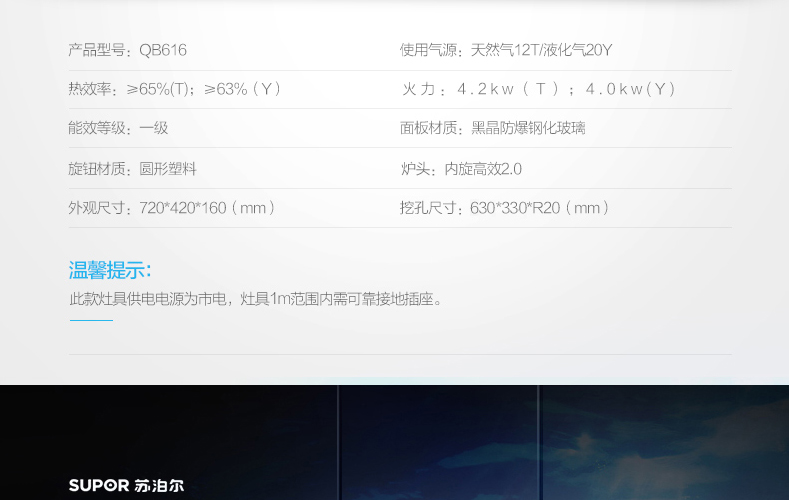
Task: Select the 能效等级 一级 energy rating
Action: click(x=118, y=128)
